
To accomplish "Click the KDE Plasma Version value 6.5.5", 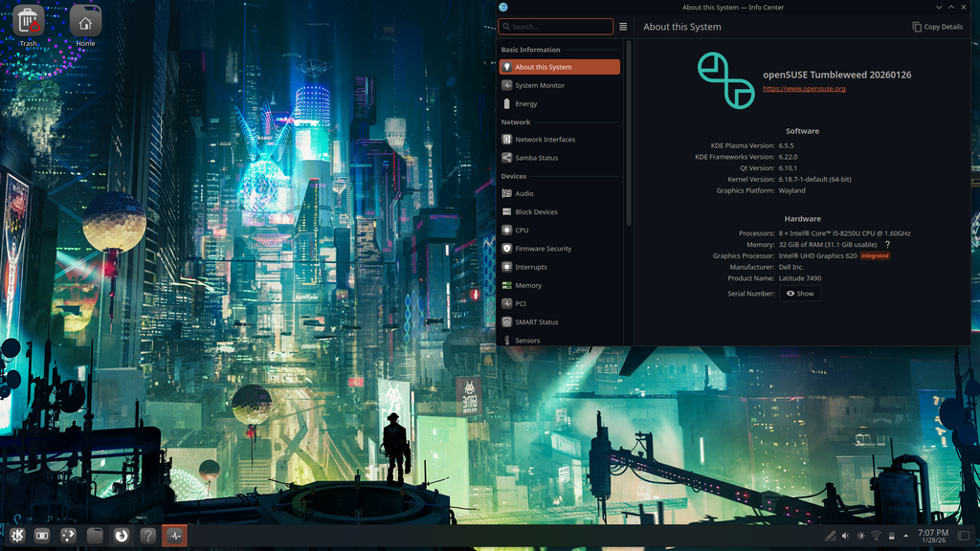I will (x=786, y=145).
